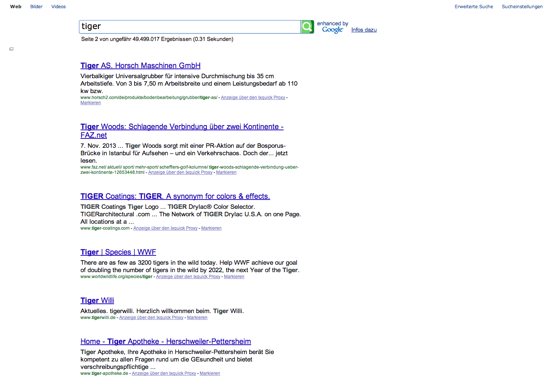
Task: Click the snippet 'Vierbalkiger Universalgrubber für intensive Durchmischung'
Action: (x=189, y=83)
